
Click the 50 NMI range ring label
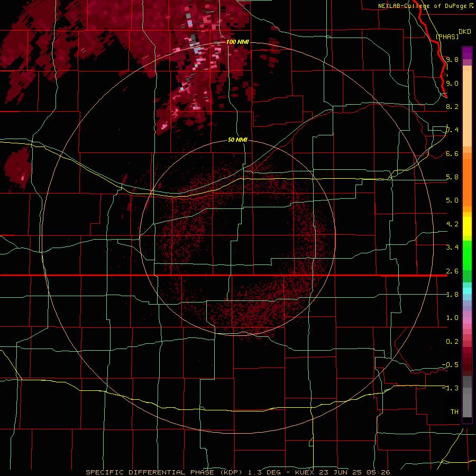237,140
